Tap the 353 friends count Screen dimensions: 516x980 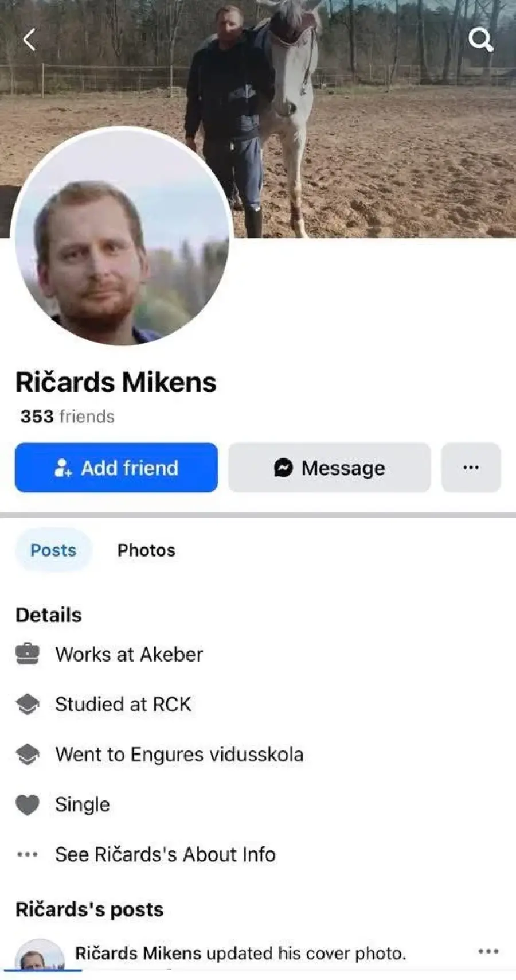tap(68, 416)
